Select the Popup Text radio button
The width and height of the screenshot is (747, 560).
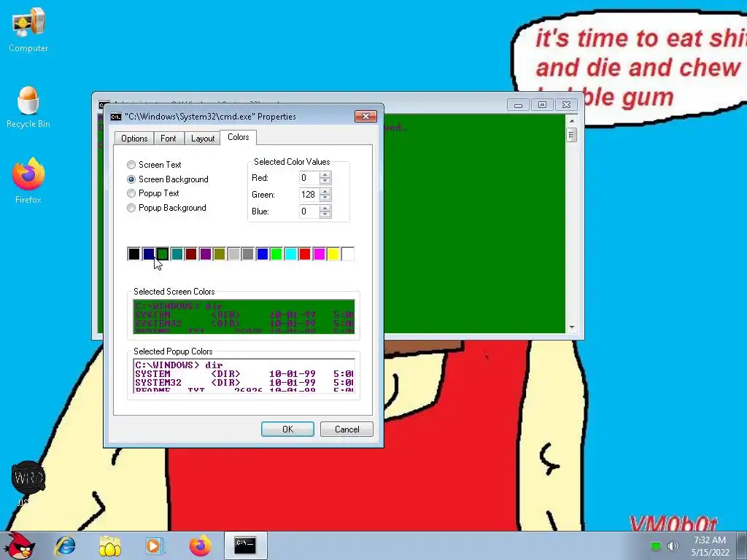(x=131, y=193)
